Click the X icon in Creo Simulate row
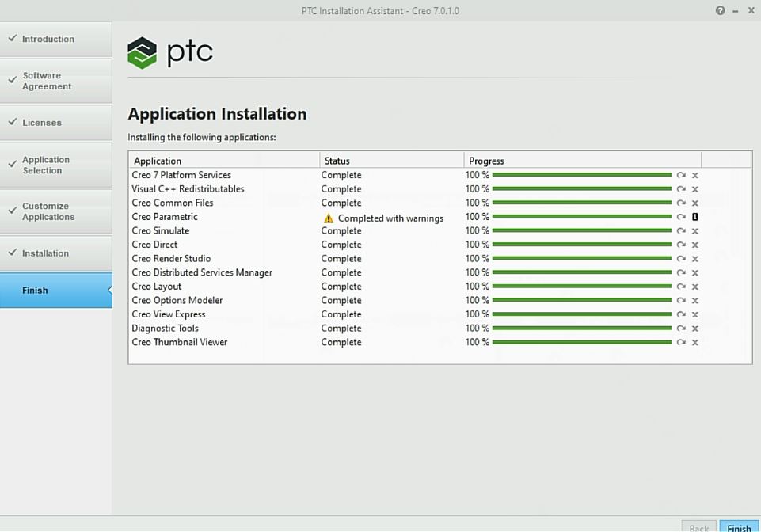The image size is (761, 532). tap(695, 231)
